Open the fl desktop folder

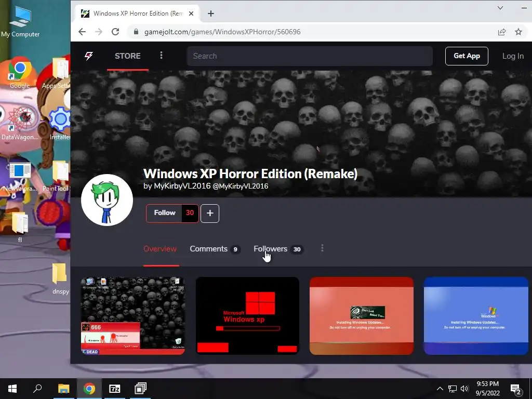click(20, 228)
